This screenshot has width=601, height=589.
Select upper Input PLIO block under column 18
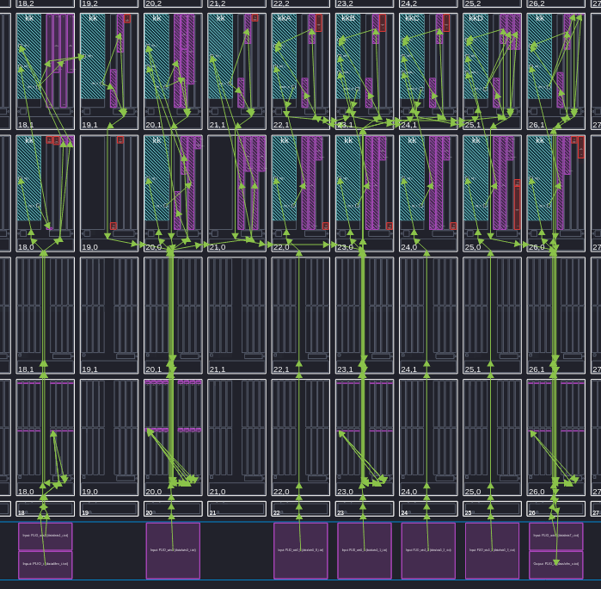tap(45, 536)
